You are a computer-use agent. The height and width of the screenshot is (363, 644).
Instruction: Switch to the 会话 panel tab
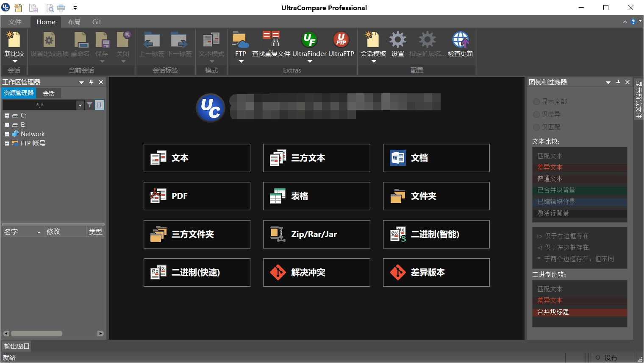point(49,93)
